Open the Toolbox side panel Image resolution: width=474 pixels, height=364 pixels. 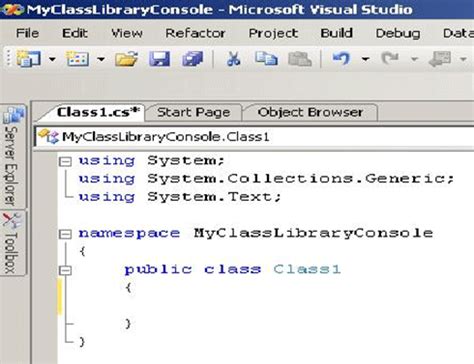tap(13, 243)
